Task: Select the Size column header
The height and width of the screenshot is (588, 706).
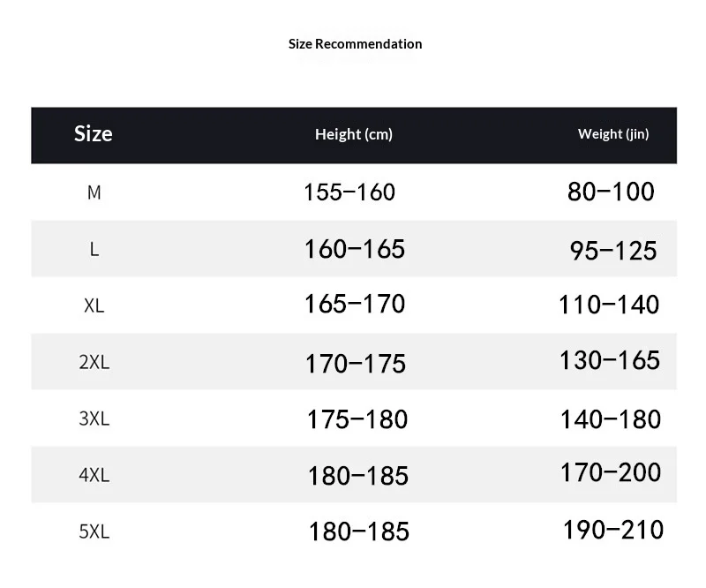Action: click(x=94, y=134)
